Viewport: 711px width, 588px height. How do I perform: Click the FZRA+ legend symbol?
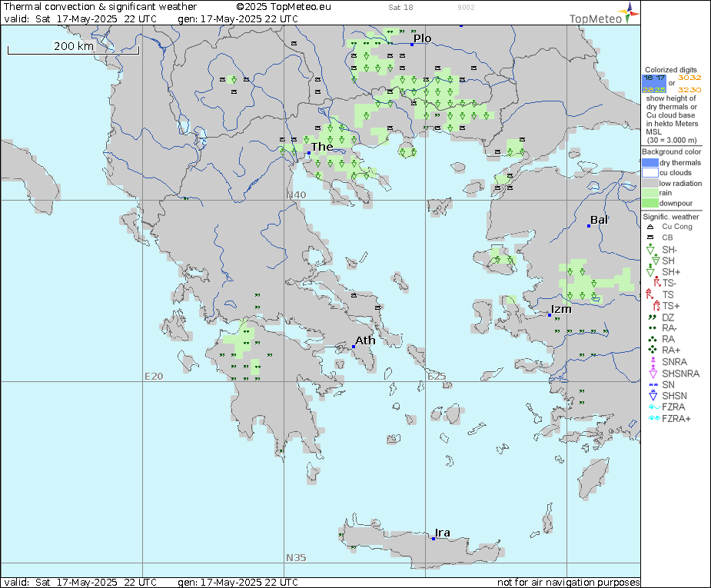tap(654, 418)
